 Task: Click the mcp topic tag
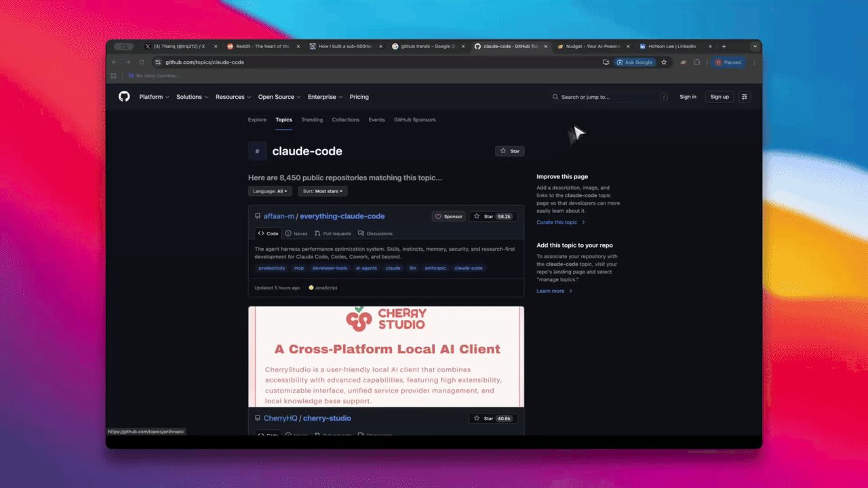[x=299, y=268]
